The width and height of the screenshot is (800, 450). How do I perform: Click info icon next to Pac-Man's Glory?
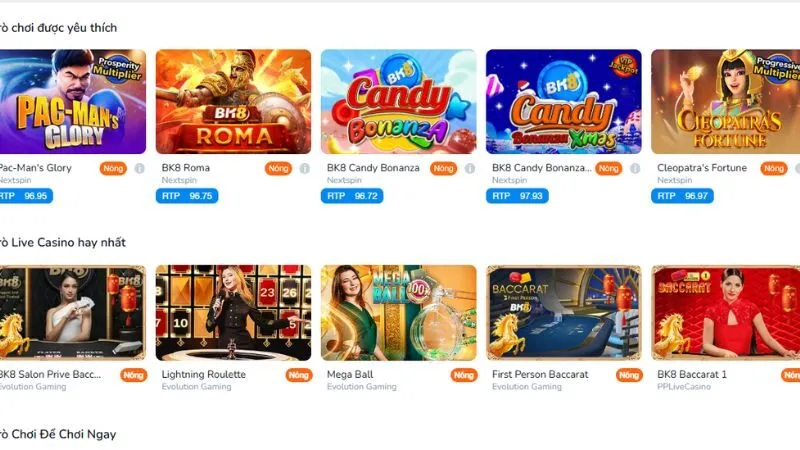tap(139, 168)
